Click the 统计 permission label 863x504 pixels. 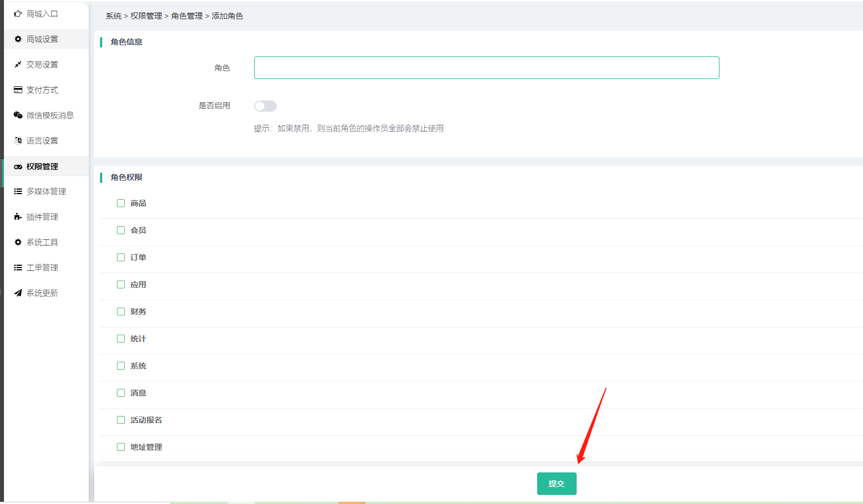(x=138, y=339)
